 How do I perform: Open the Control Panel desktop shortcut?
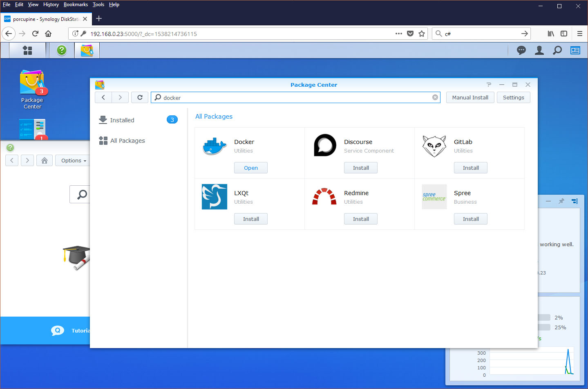pyautogui.click(x=32, y=129)
